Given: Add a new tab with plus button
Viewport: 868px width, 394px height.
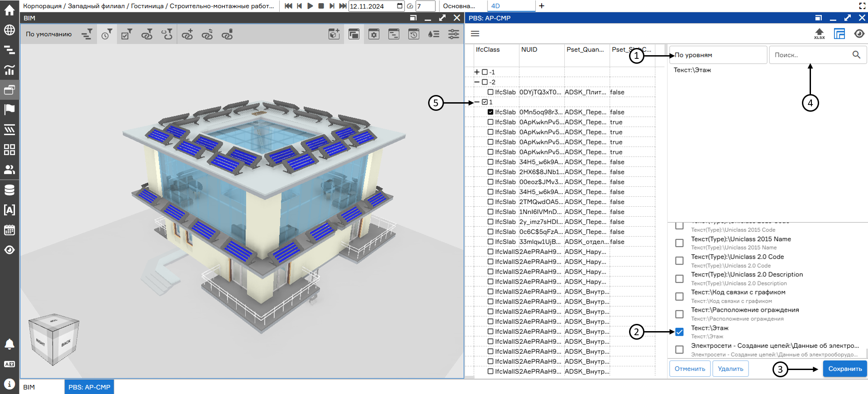Looking at the screenshot, I should (x=542, y=6).
